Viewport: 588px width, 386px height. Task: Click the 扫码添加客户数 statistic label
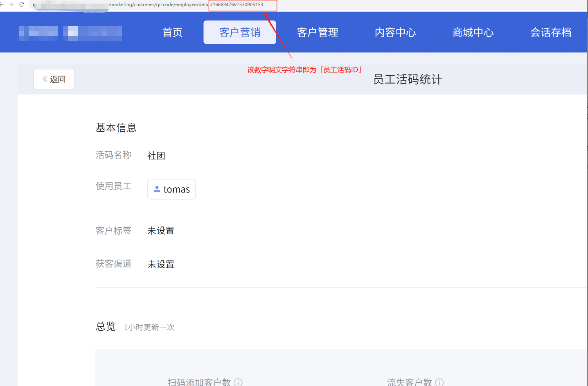pyautogui.click(x=199, y=382)
